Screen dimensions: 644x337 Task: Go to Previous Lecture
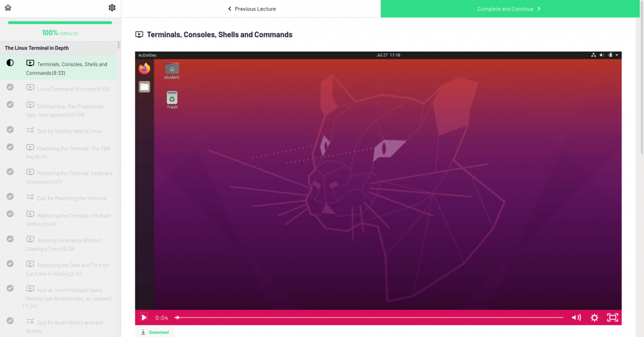tap(252, 9)
